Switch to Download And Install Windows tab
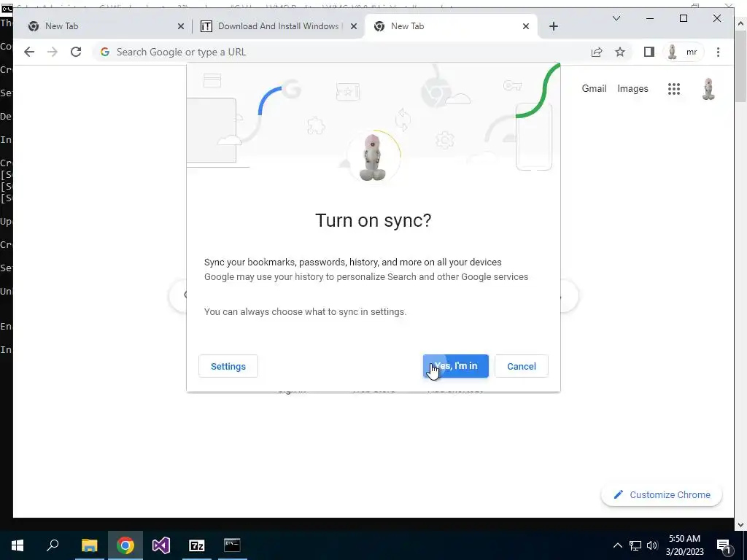Image resolution: width=747 pixels, height=560 pixels. pyautogui.click(x=279, y=26)
